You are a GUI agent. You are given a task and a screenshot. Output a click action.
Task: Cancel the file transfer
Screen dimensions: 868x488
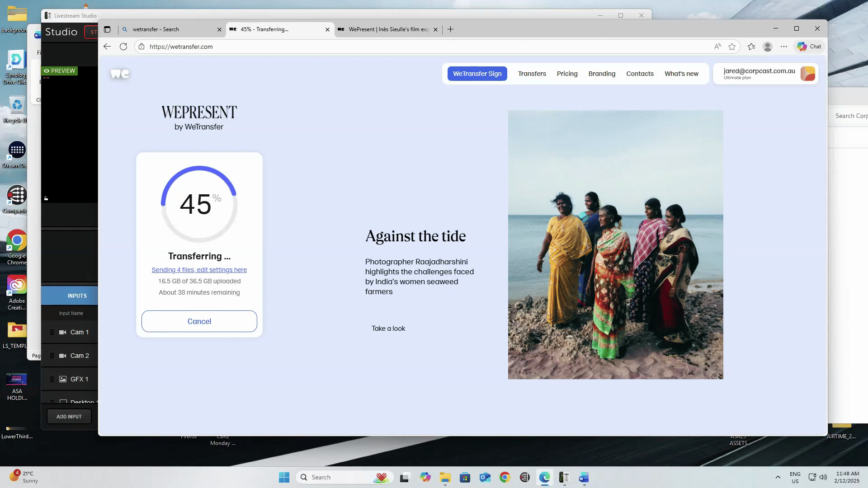coord(199,321)
